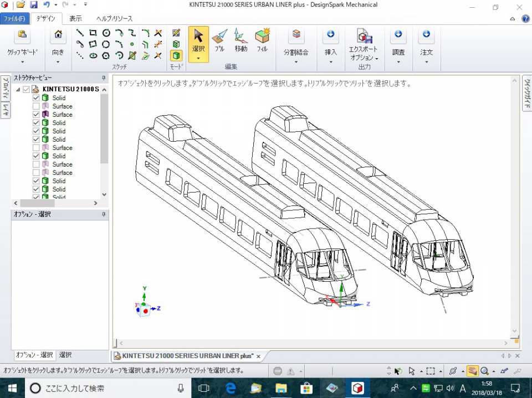This screenshot has width=532, height=398.
Task: Select the KINTETSU 21000 SERIES document tab
Action: (187, 356)
